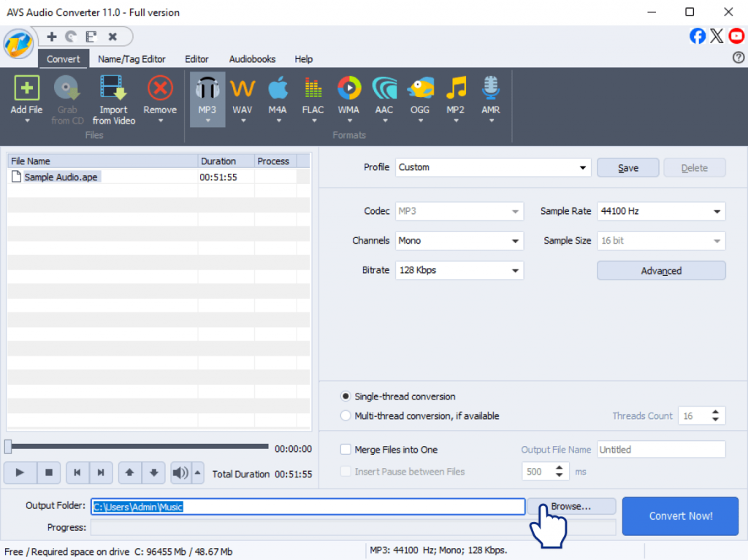Select the AMR format icon
Viewport: 748px width, 560px height.
(x=491, y=89)
